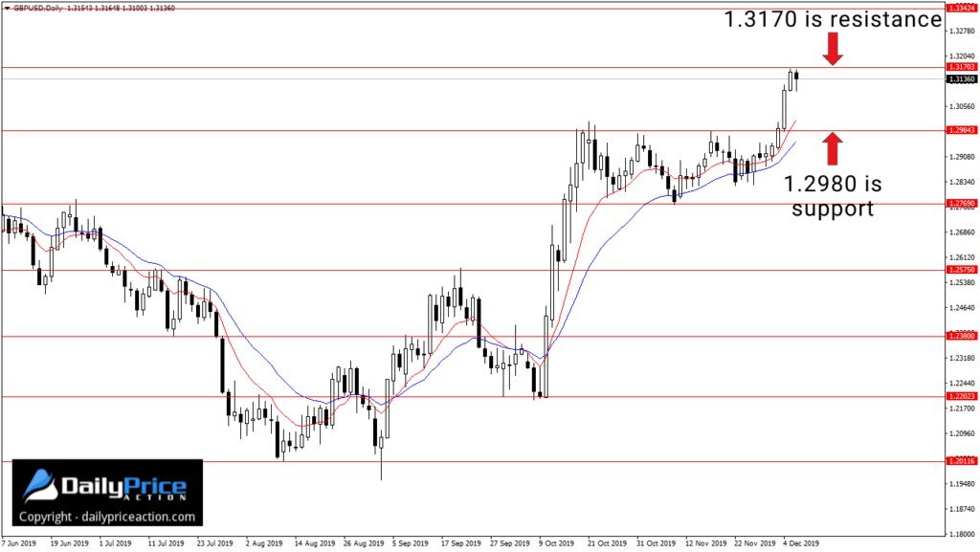Viewport: 980px width, 552px height.
Task: Click the 1.32780 price axis value
Action: pyautogui.click(x=962, y=30)
